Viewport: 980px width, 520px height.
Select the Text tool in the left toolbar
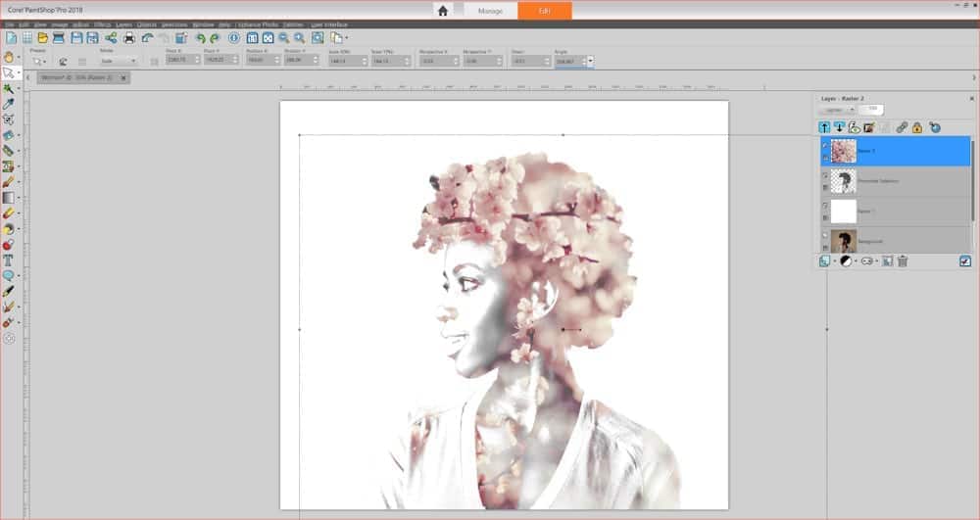click(x=9, y=260)
